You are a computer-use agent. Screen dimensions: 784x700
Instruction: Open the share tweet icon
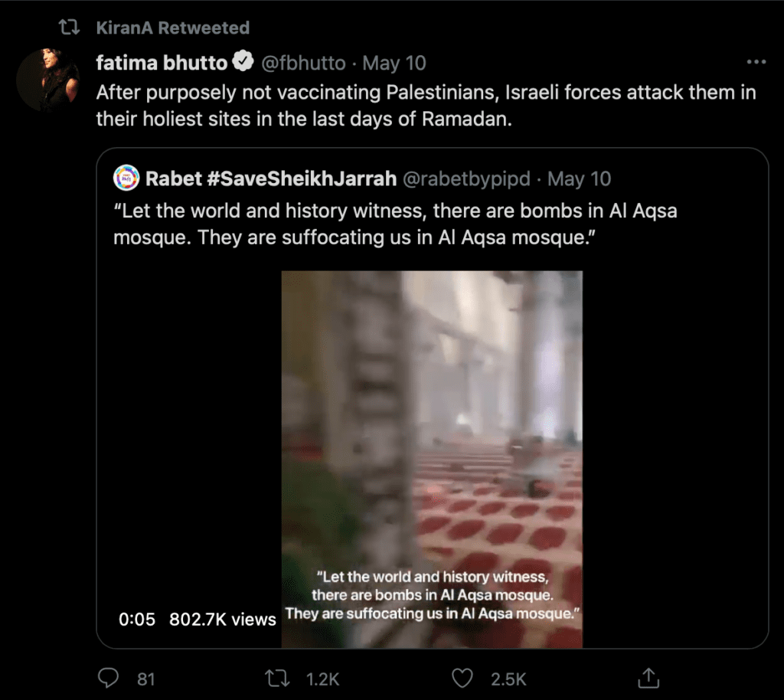tap(648, 678)
